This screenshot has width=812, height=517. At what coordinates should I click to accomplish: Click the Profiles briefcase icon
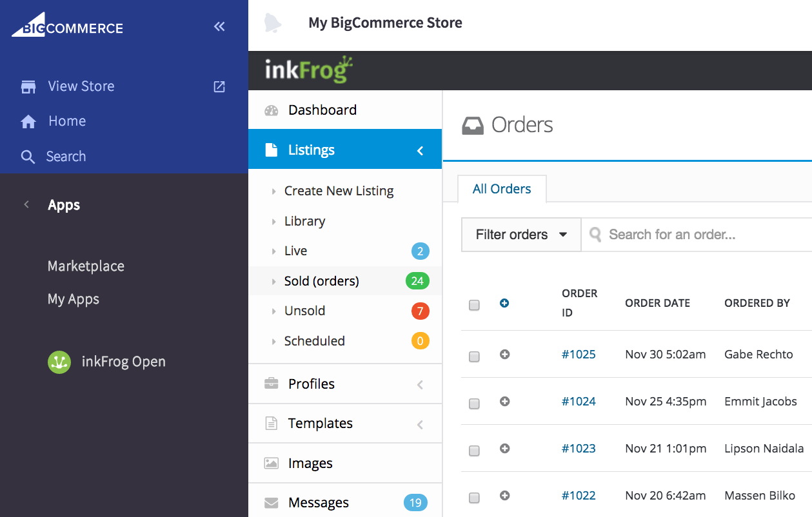pyautogui.click(x=272, y=384)
